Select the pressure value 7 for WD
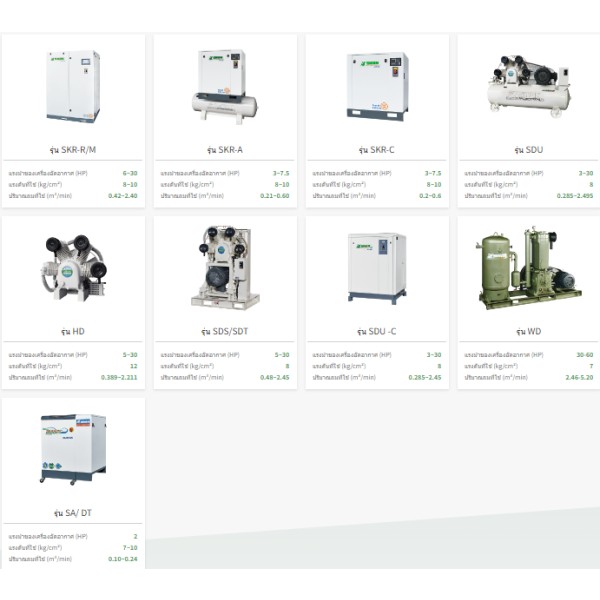 coord(591,366)
